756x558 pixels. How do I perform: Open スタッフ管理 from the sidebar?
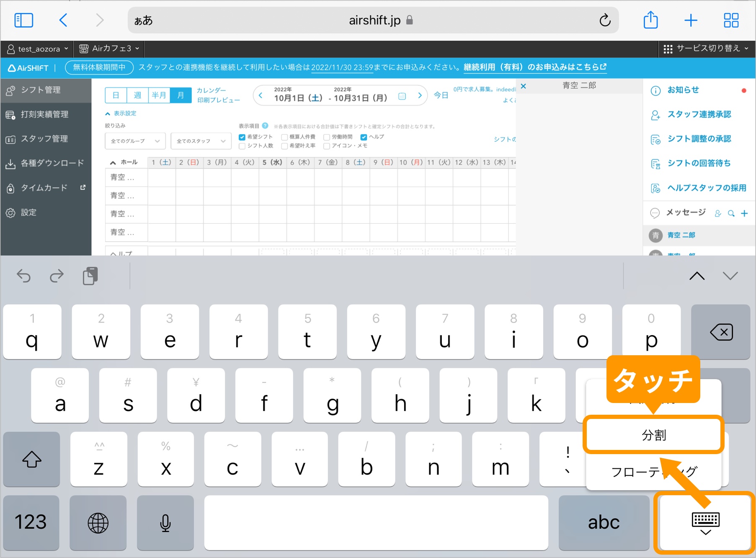click(44, 139)
